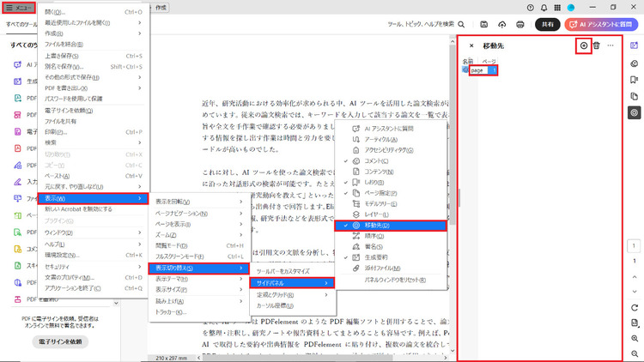Click the zoom in magnifier icon

(635, 339)
